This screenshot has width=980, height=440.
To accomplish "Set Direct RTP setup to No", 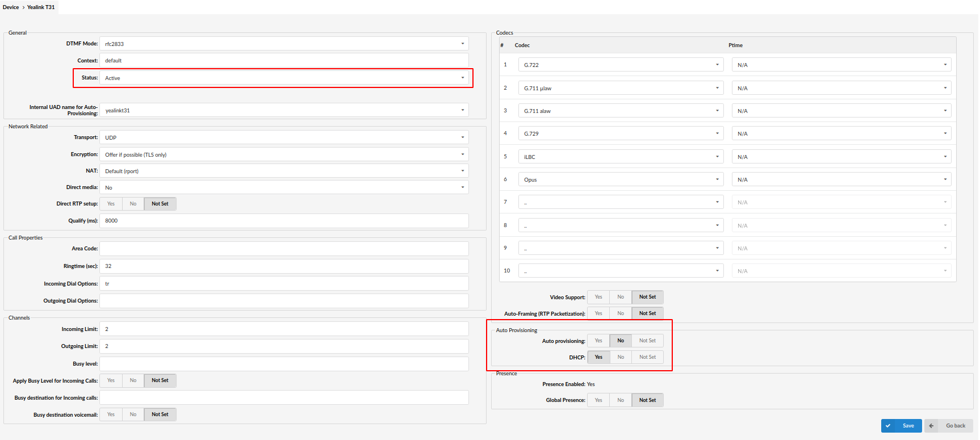I will (133, 204).
